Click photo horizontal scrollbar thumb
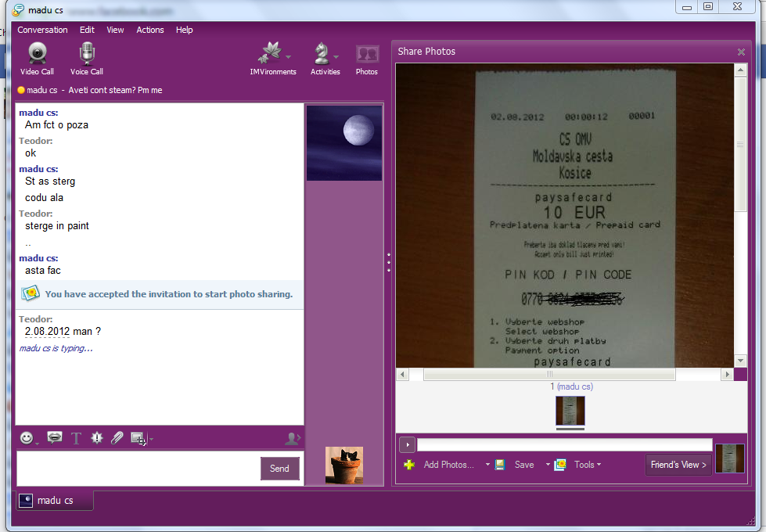 549,374
